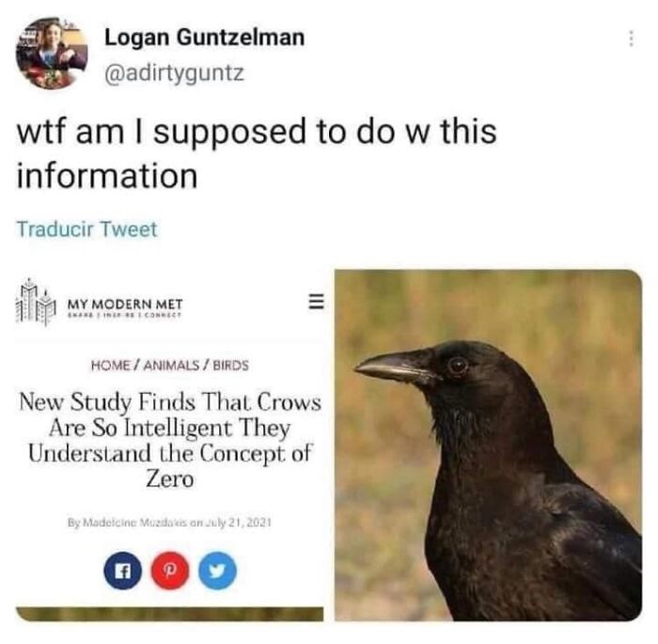Open the crow photo attachment
Viewport: 658px width, 644px height.
[x=489, y=445]
